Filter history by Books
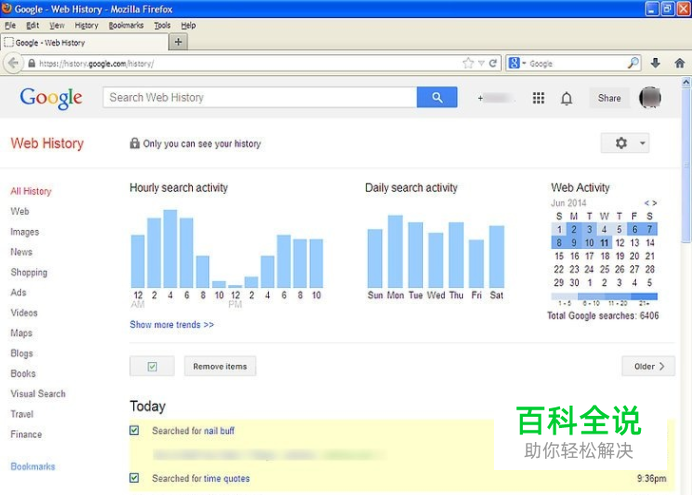692x495 pixels. [x=23, y=374]
